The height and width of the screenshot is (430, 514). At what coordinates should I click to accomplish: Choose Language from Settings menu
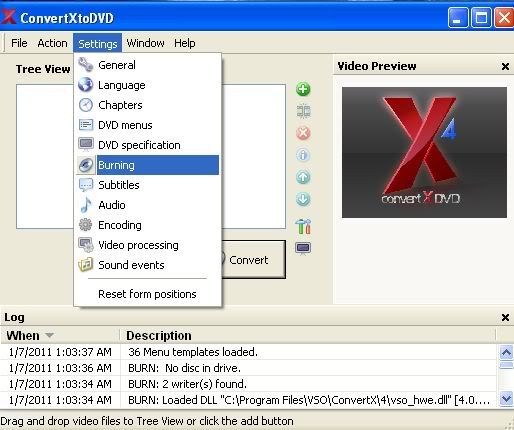click(x=148, y=85)
